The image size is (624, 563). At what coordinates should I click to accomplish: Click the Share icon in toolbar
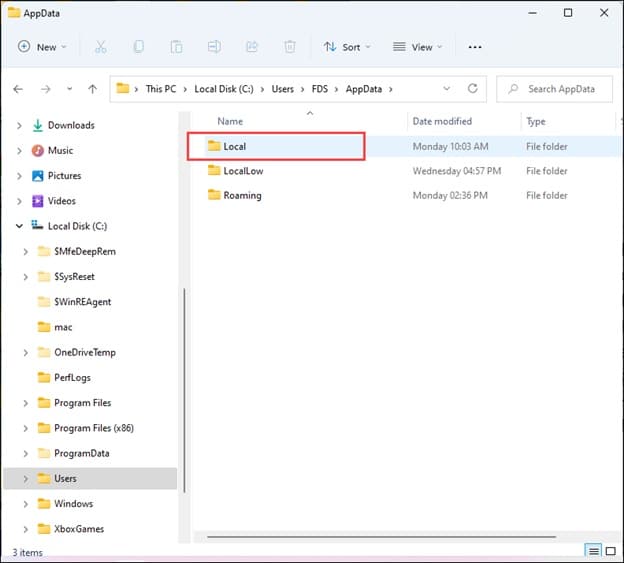[252, 47]
